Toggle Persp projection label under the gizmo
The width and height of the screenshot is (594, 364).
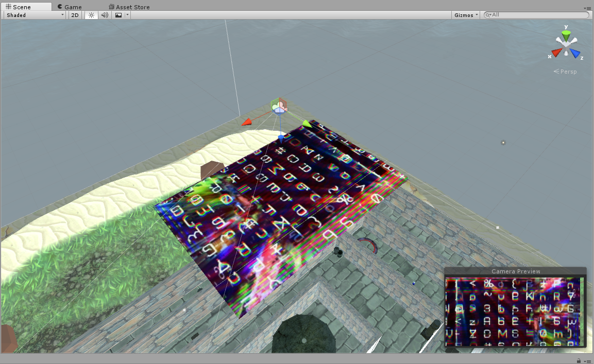pyautogui.click(x=565, y=72)
